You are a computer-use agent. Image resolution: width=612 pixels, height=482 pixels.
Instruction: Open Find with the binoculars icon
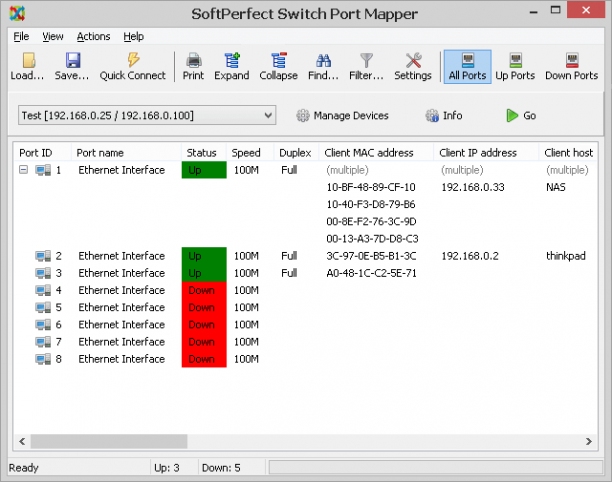(x=323, y=66)
